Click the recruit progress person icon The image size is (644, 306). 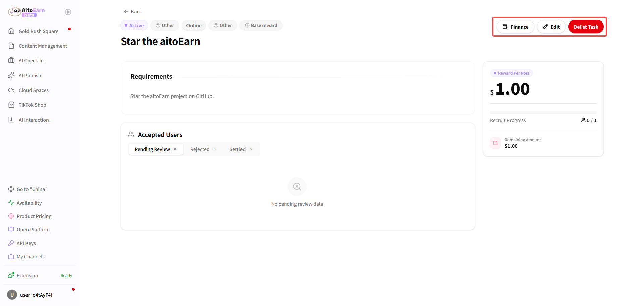click(x=583, y=120)
